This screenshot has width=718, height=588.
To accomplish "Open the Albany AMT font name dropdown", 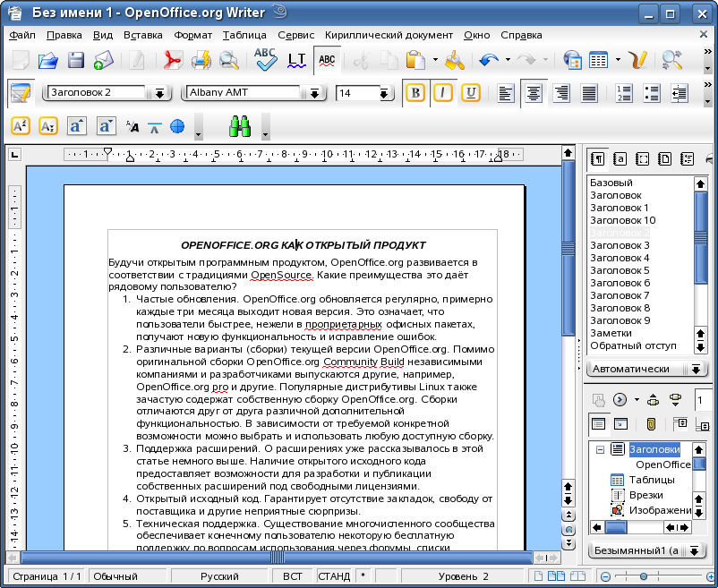I will click(313, 93).
